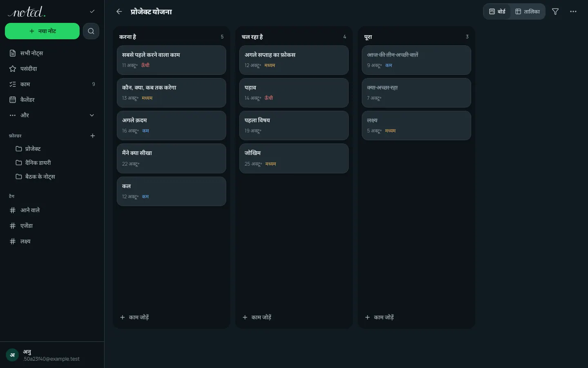Click the search magnifier icon
Image resolution: width=588 pixels, height=368 pixels.
(x=91, y=31)
